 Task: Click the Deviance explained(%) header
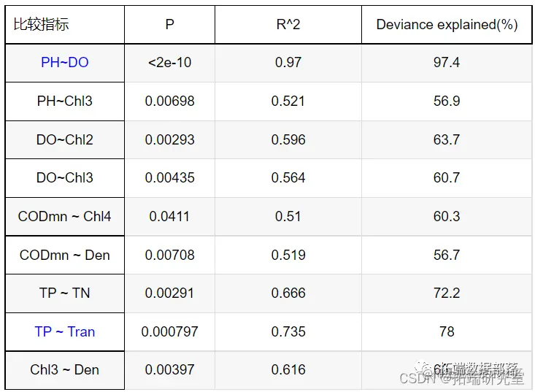tap(447, 25)
